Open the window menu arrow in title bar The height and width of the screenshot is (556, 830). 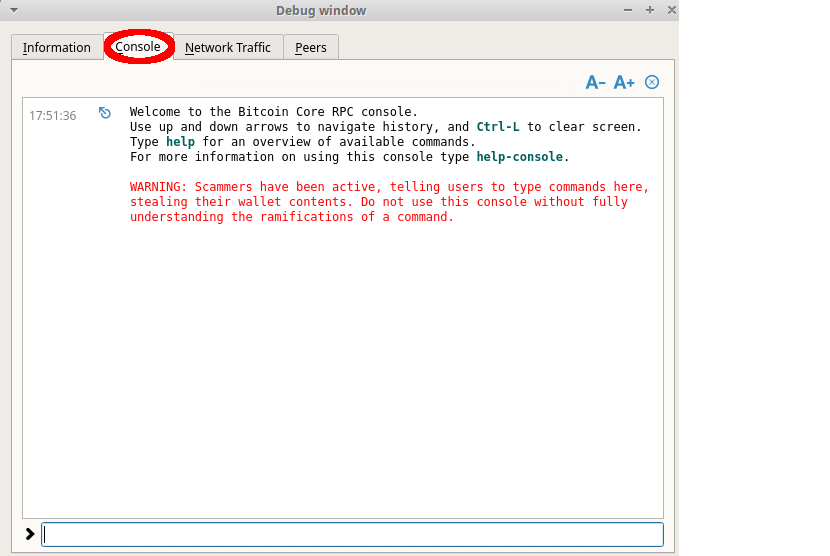pos(14,10)
